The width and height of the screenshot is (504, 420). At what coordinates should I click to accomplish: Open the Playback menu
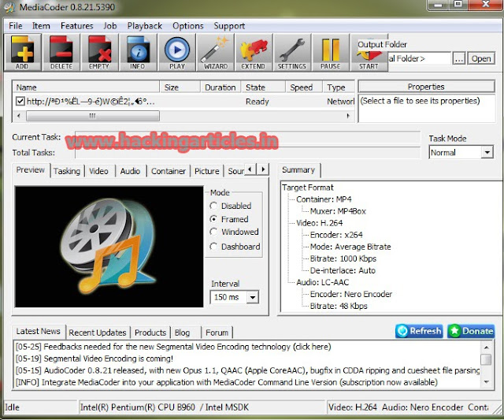(x=145, y=26)
